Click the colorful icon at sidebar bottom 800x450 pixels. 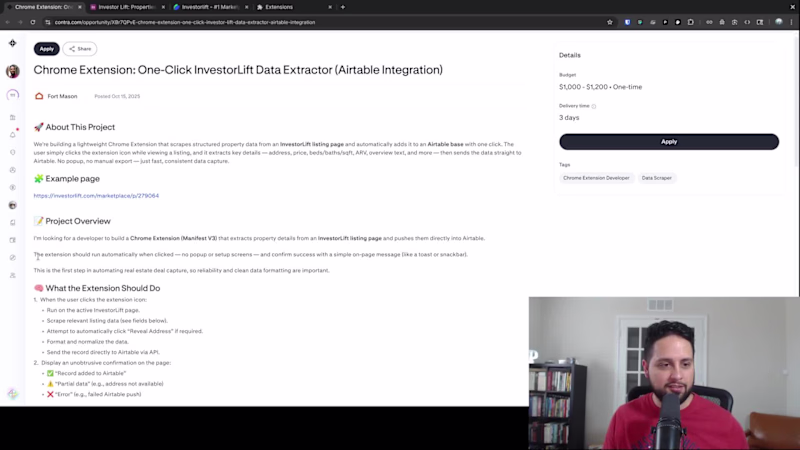[13, 394]
